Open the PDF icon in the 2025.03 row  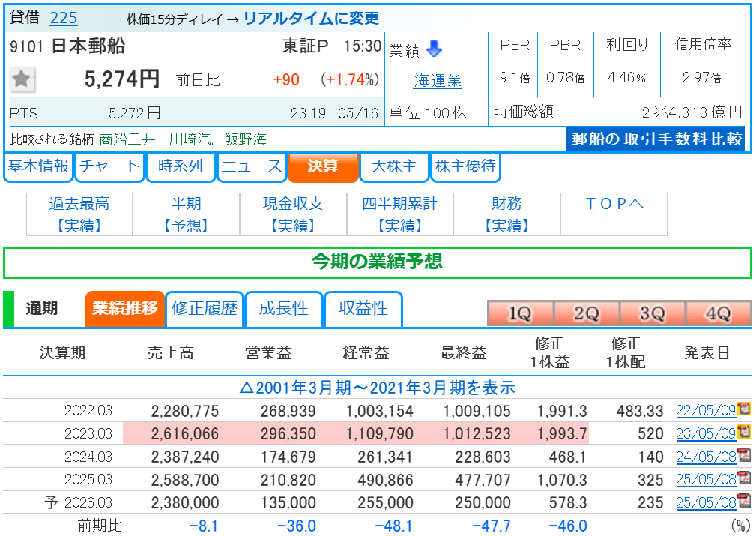[x=744, y=478]
